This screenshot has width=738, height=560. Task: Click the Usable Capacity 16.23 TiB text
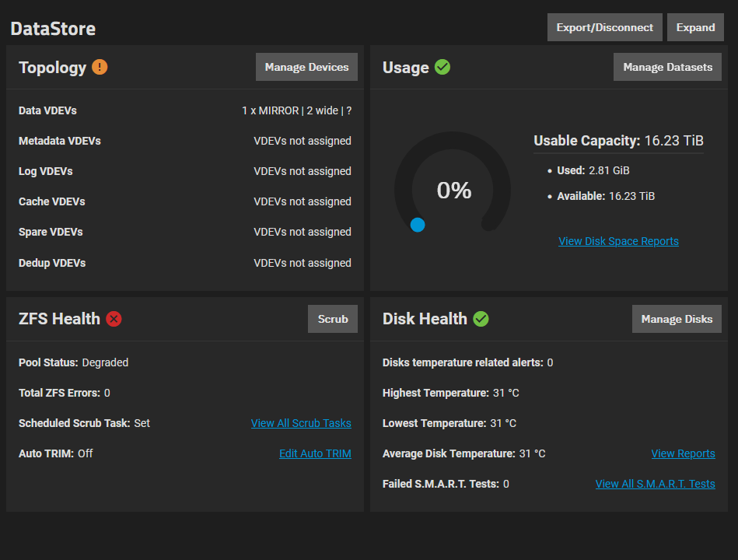tap(618, 141)
